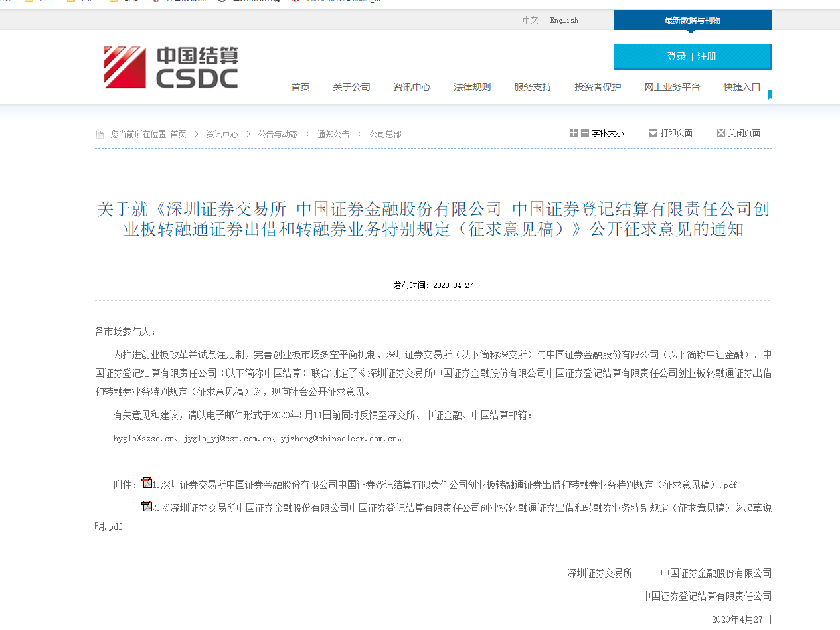Click the 字体大小 label
This screenshot has height=630, width=840.
pyautogui.click(x=608, y=133)
